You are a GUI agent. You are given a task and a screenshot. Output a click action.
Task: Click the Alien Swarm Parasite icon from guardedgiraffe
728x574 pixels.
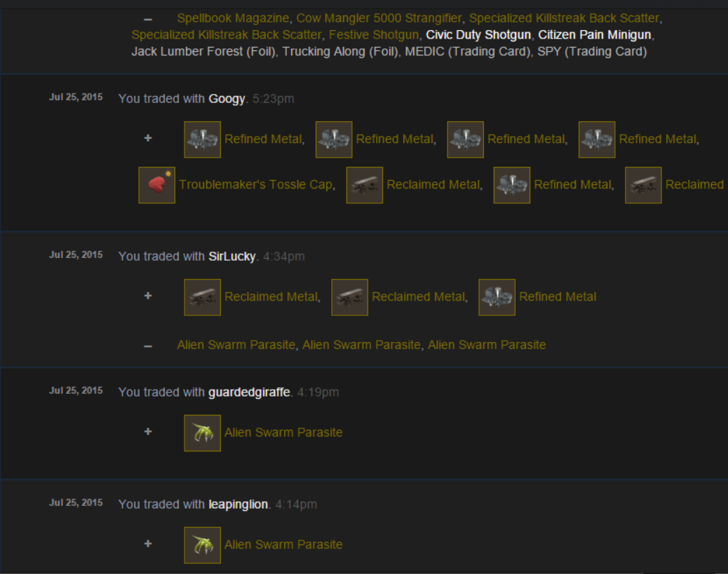click(203, 433)
